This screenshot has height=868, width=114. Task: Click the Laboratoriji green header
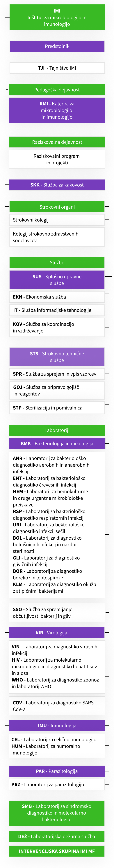tap(57, 430)
